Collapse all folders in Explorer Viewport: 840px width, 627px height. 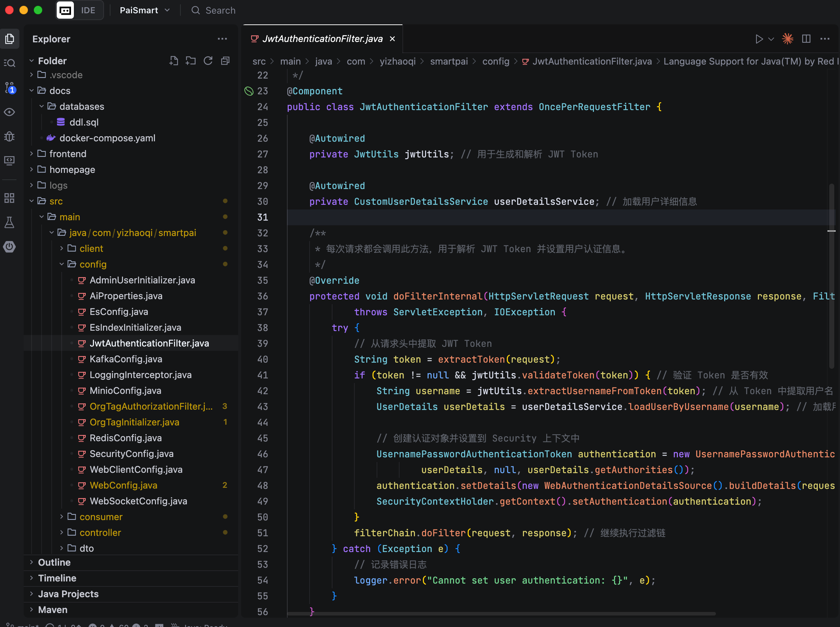click(x=225, y=61)
